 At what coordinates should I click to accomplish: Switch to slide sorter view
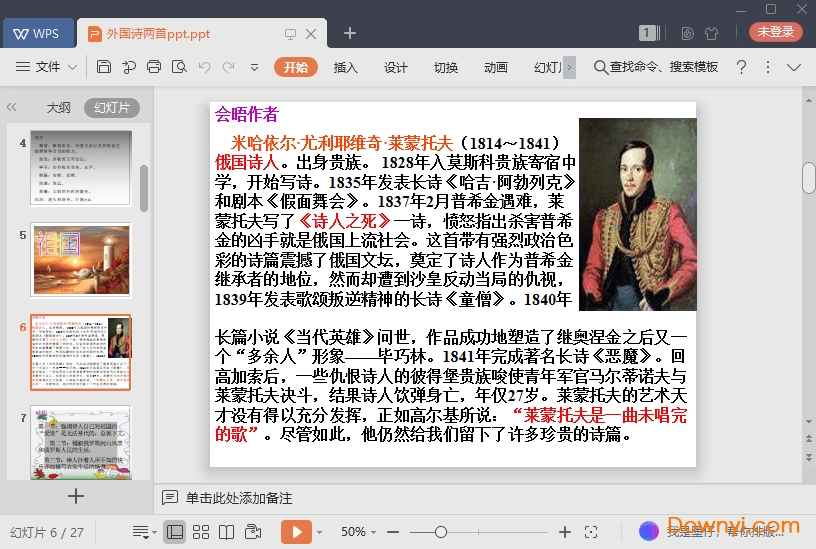click(201, 532)
